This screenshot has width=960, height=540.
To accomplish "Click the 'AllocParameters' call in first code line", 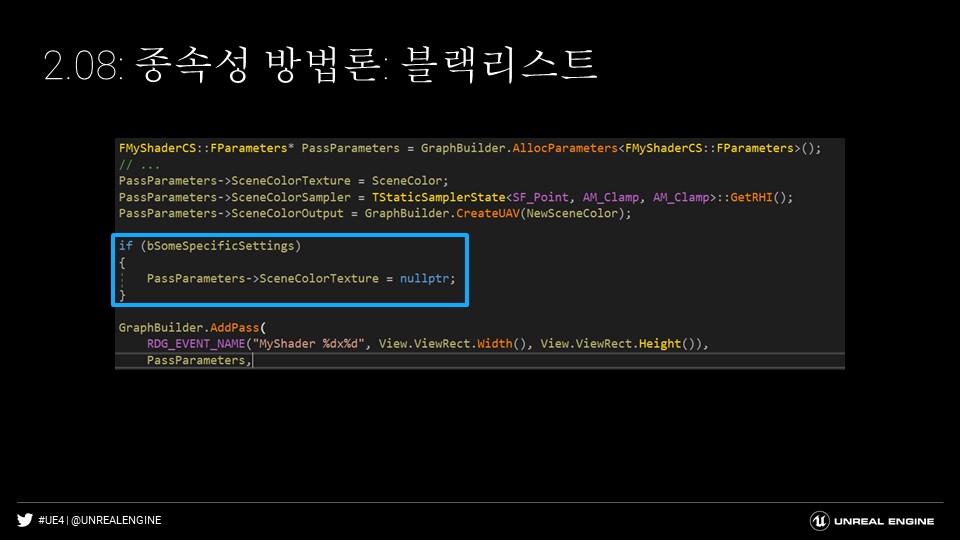I will tap(564, 148).
